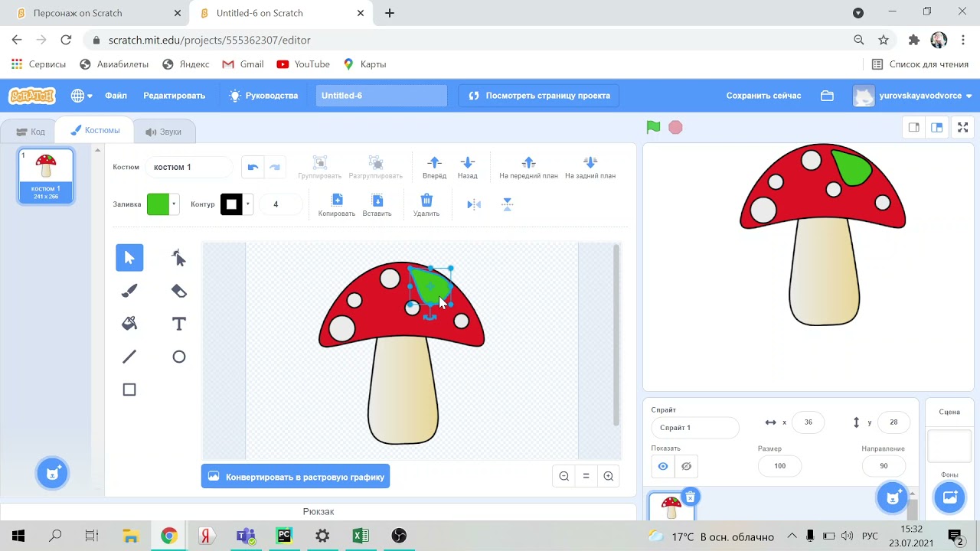The image size is (980, 551).
Task: Select the Reshape tool
Action: coord(178,258)
